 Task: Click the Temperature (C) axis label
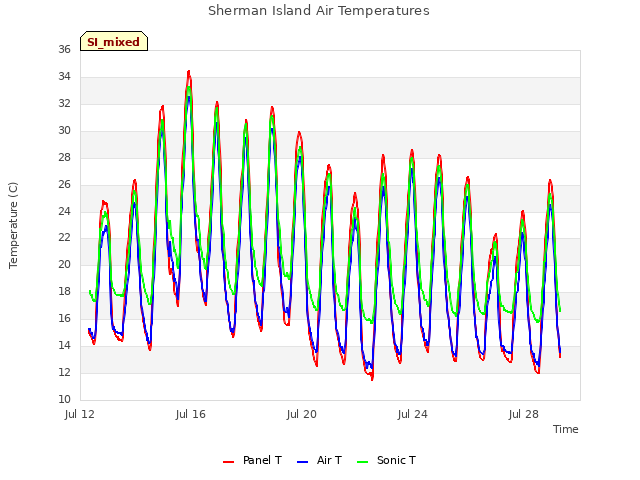13,225
